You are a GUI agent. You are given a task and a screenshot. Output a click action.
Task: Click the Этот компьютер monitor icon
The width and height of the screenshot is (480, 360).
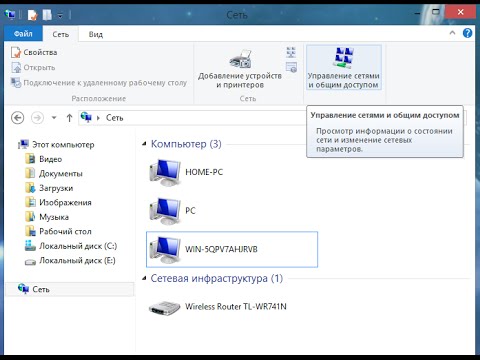[23, 144]
